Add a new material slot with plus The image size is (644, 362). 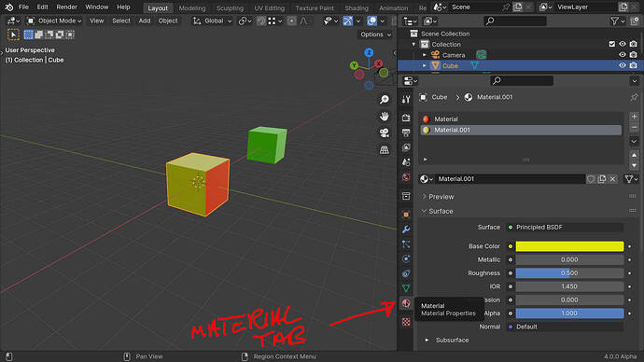coord(634,117)
